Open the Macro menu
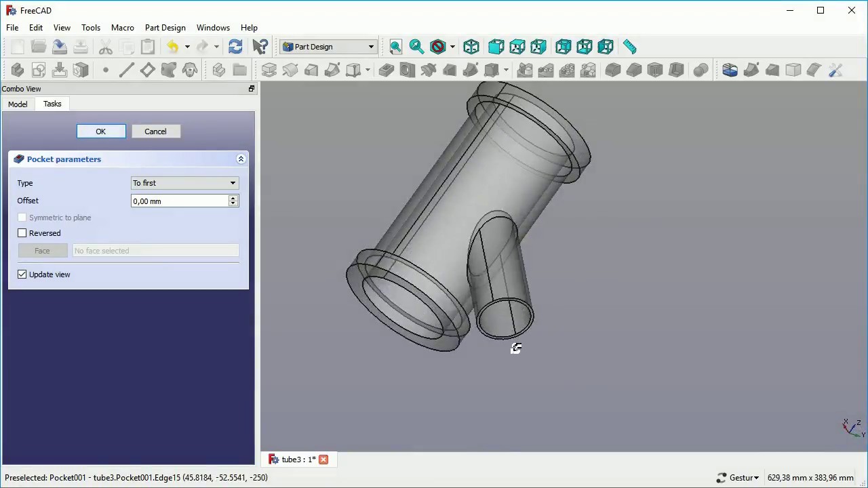This screenshot has height=488, width=868. [123, 28]
